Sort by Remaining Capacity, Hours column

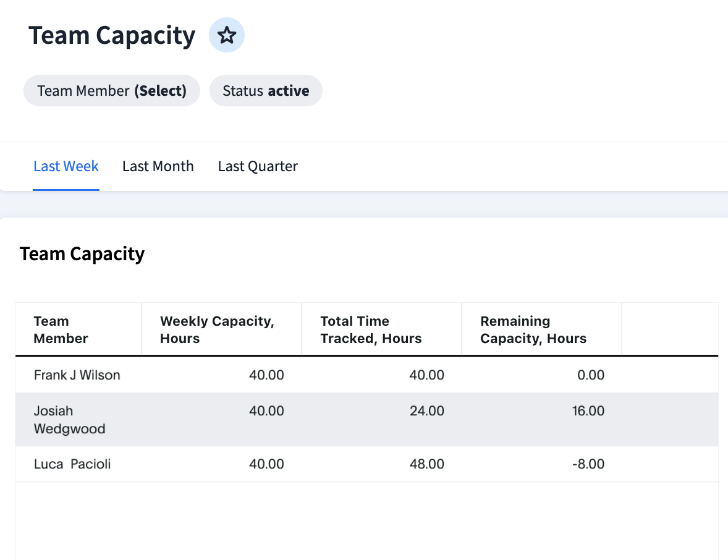533,329
